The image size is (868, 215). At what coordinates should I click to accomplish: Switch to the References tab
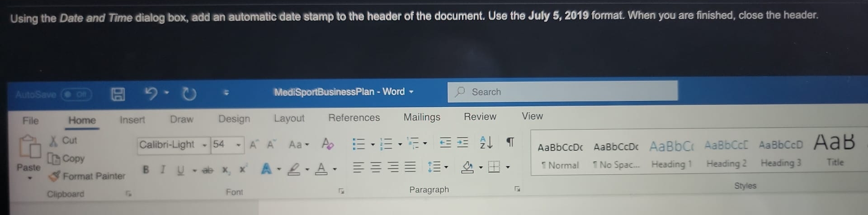click(354, 118)
